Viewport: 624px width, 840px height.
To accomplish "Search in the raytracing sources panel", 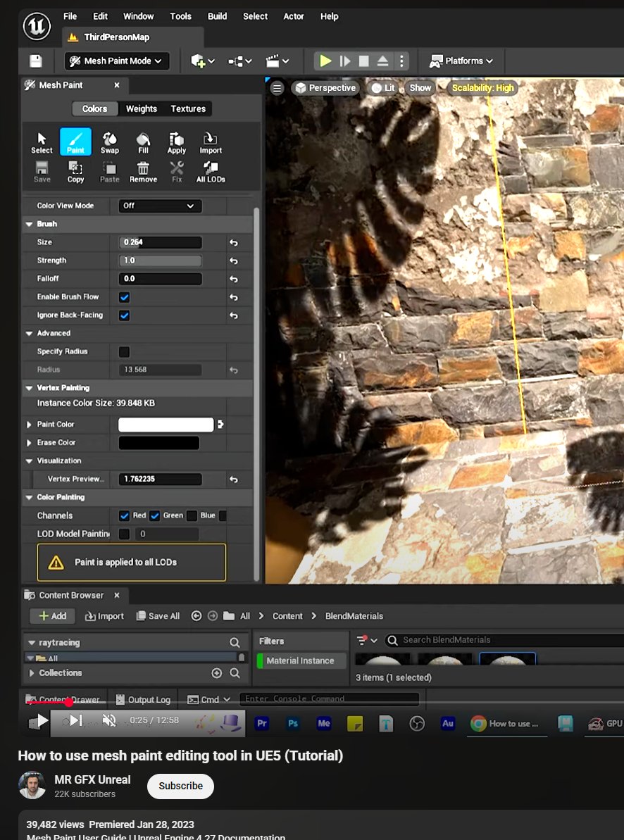I will (235, 642).
